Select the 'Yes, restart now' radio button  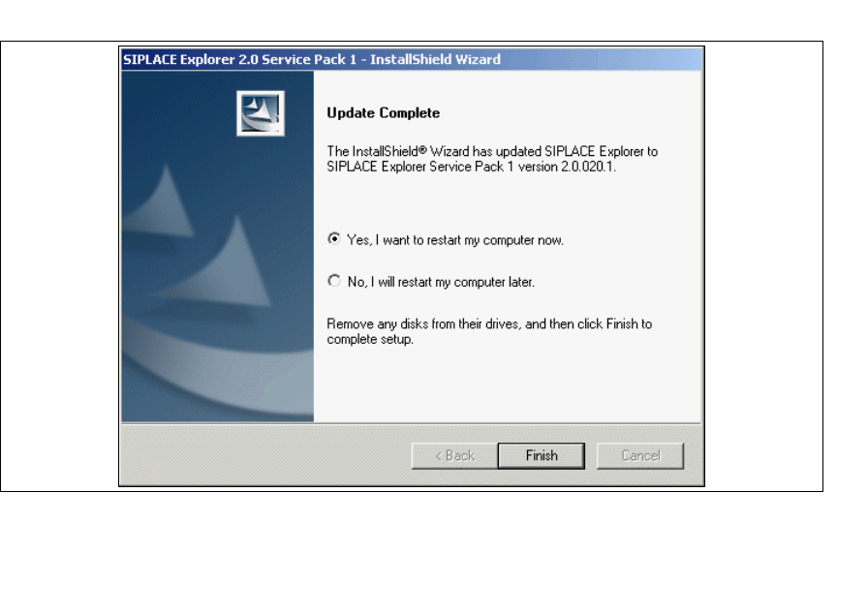[x=334, y=238]
